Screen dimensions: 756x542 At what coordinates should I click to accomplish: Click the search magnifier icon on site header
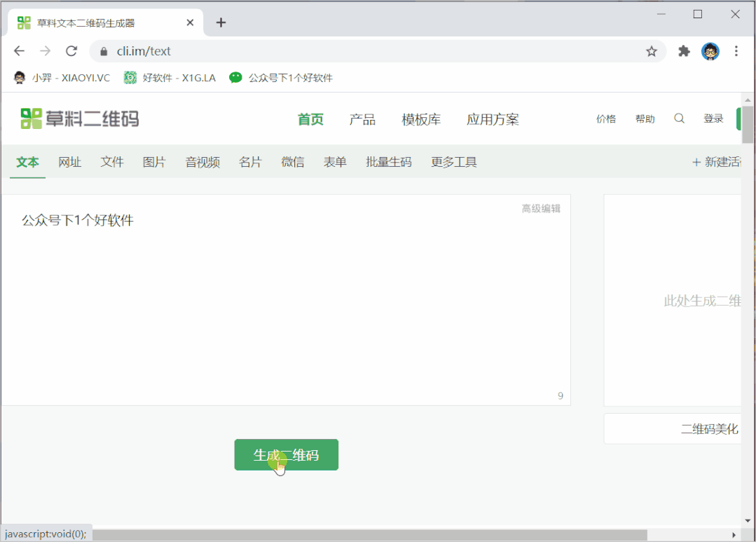tap(679, 118)
